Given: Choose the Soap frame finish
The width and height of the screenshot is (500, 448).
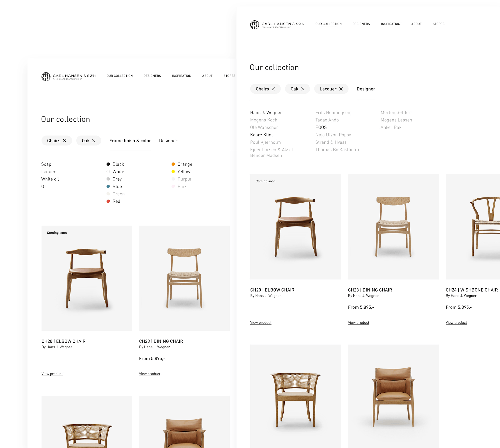Looking at the screenshot, I should [46, 164].
